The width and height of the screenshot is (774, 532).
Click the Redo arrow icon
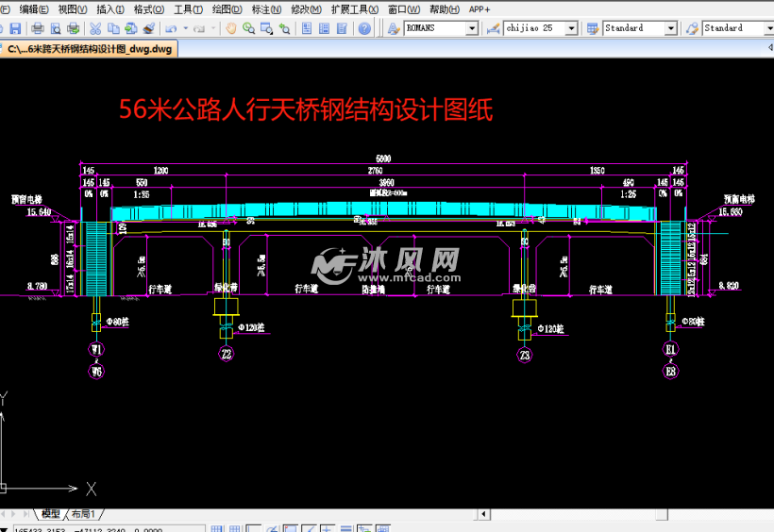click(199, 28)
